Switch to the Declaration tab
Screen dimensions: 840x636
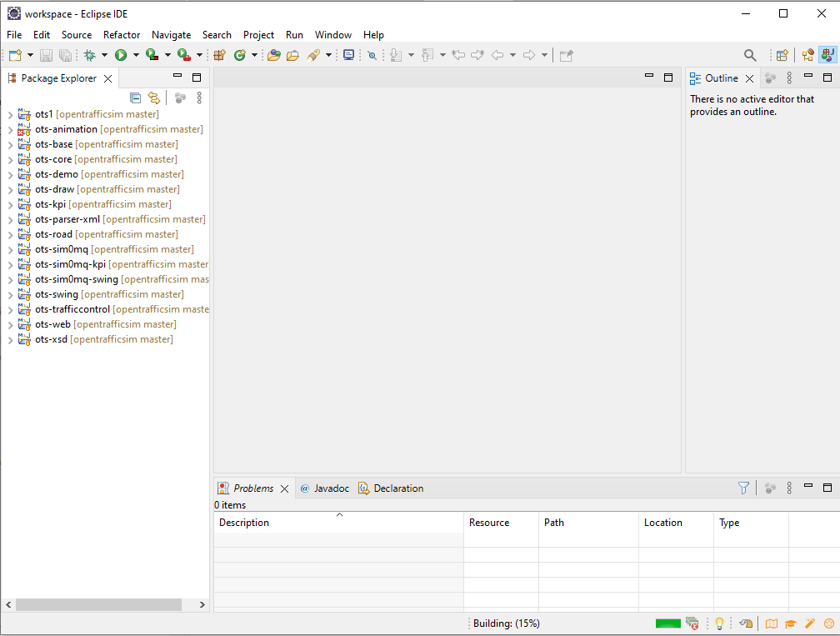(x=391, y=488)
